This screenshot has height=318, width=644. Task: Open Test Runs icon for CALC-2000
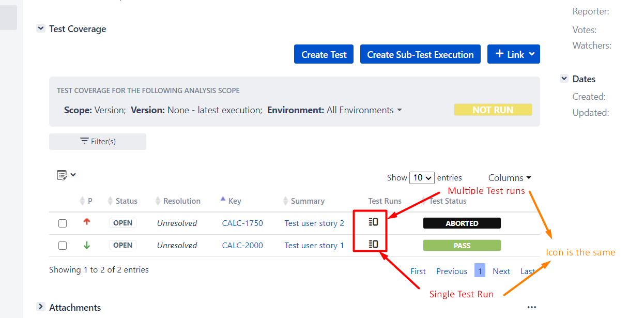coord(373,244)
